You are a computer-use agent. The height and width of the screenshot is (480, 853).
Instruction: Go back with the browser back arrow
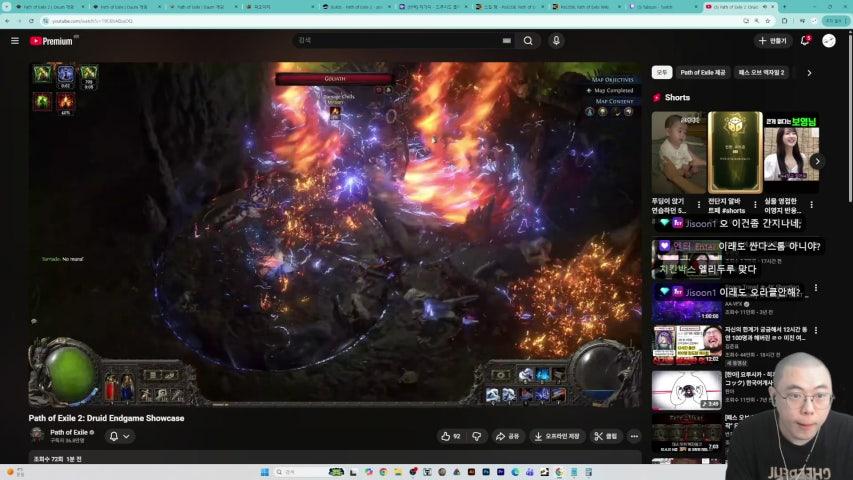point(7,21)
